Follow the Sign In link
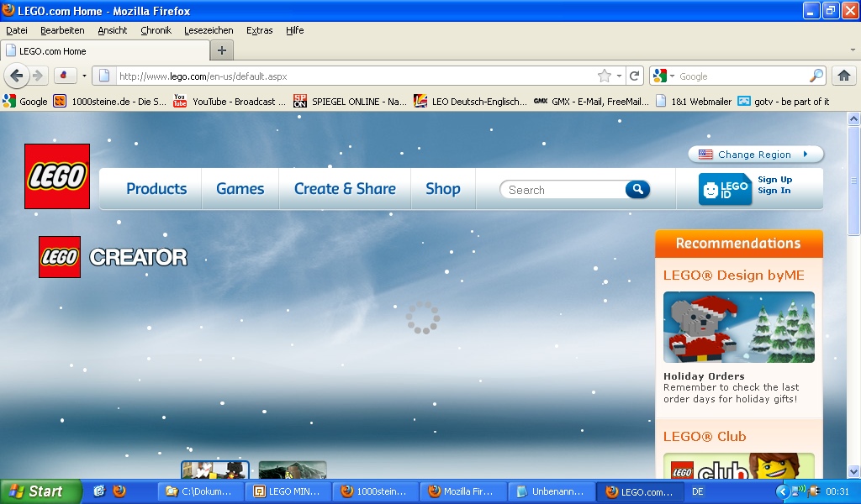 click(774, 191)
